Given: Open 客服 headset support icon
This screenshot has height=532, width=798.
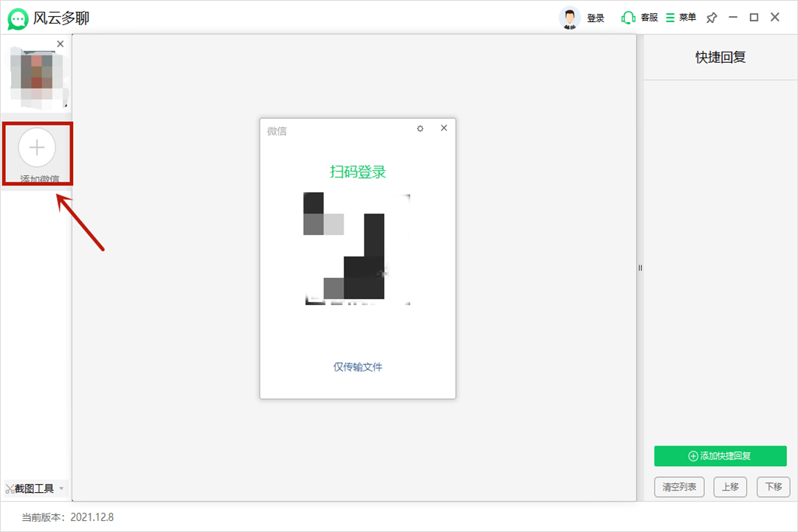Looking at the screenshot, I should [629, 18].
